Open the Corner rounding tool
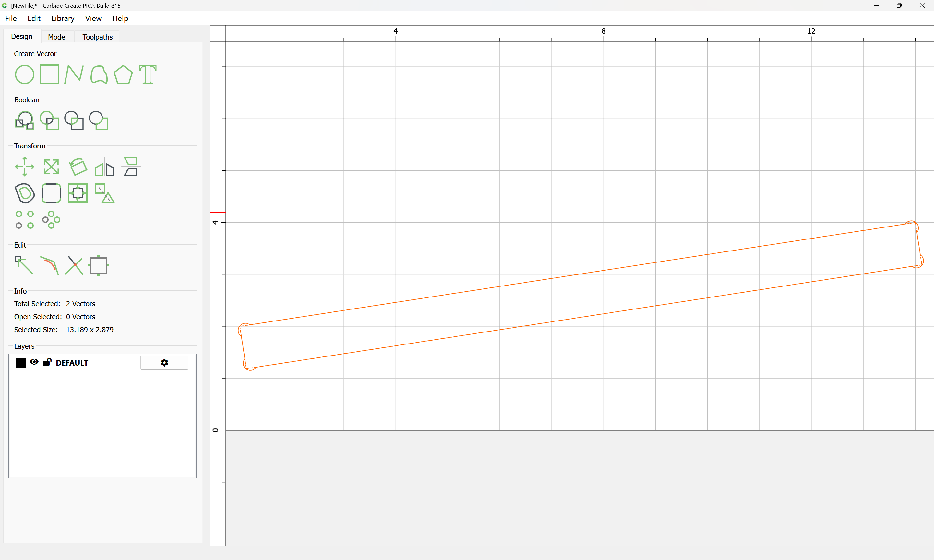Image resolution: width=934 pixels, height=560 pixels. [51, 193]
